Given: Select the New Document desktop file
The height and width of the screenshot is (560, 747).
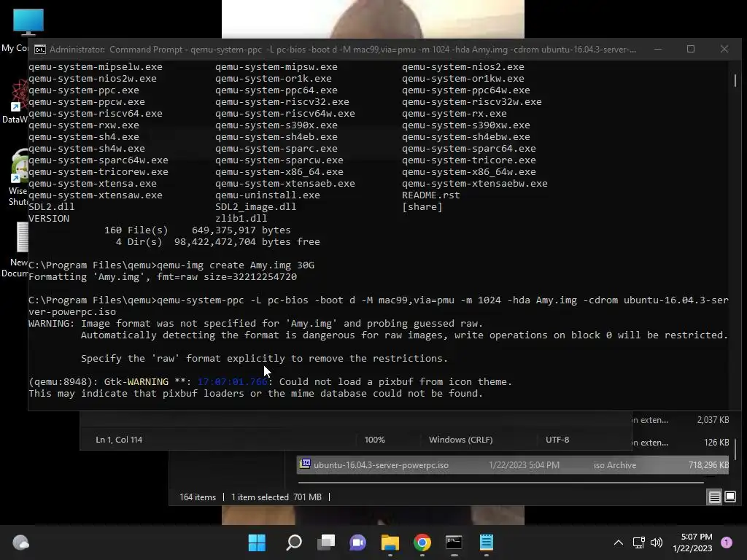Looking at the screenshot, I should 16,250.
